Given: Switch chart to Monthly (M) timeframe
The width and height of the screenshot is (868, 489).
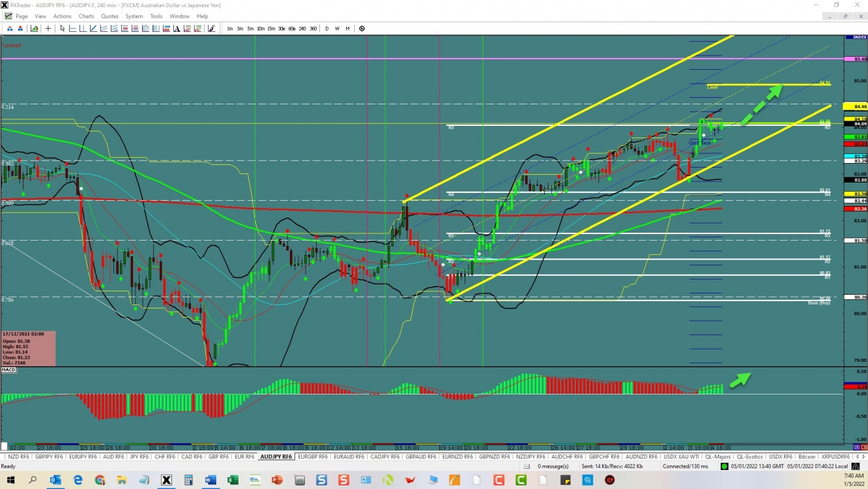Looking at the screenshot, I should pyautogui.click(x=347, y=28).
